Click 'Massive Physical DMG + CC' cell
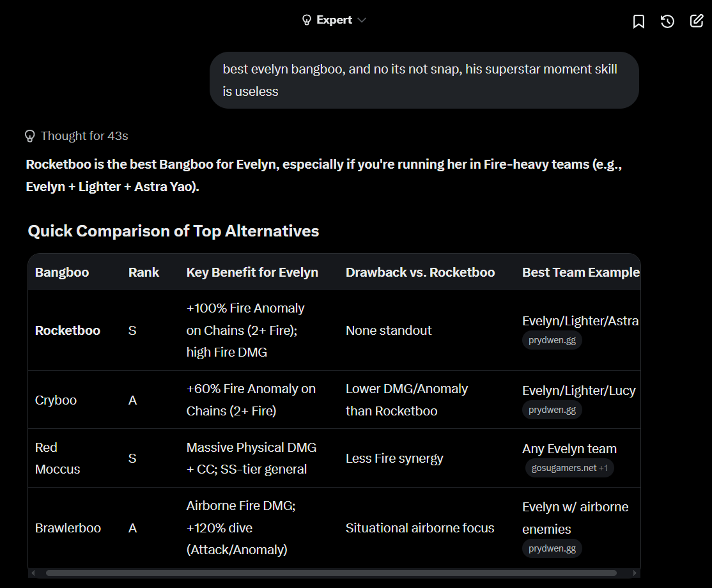 point(251,458)
